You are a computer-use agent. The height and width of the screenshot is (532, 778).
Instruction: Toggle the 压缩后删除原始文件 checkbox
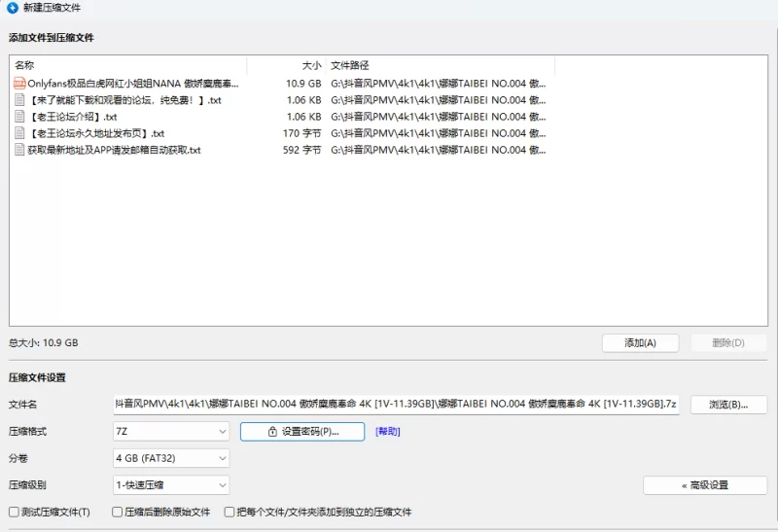tap(118, 512)
